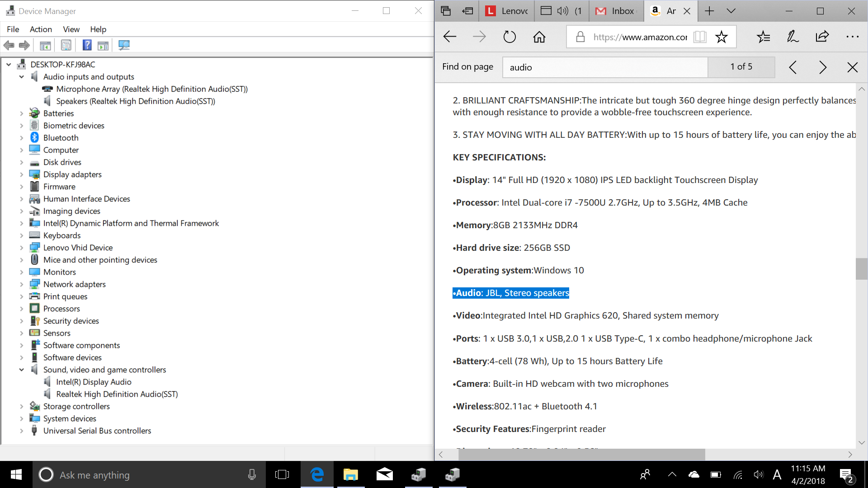
Task: Select Realtek High Definition Audio(SST) under Sound
Action: (x=117, y=394)
